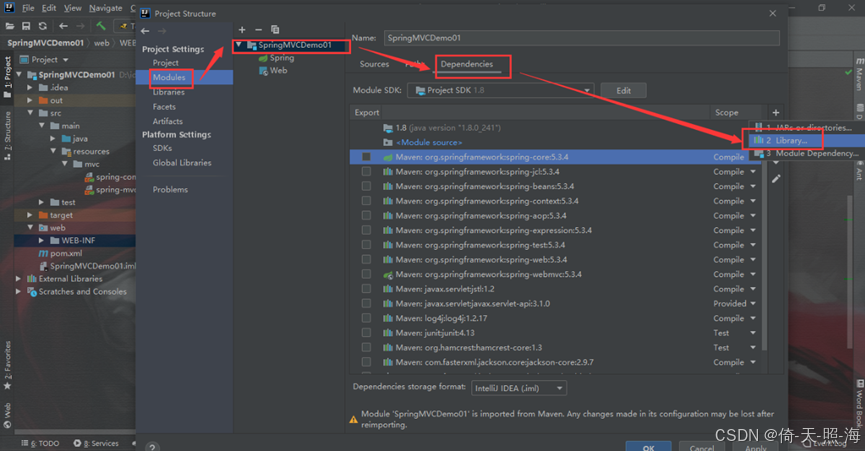Open the TODO tool window
This screenshot has height=451, width=865.
pos(40,443)
